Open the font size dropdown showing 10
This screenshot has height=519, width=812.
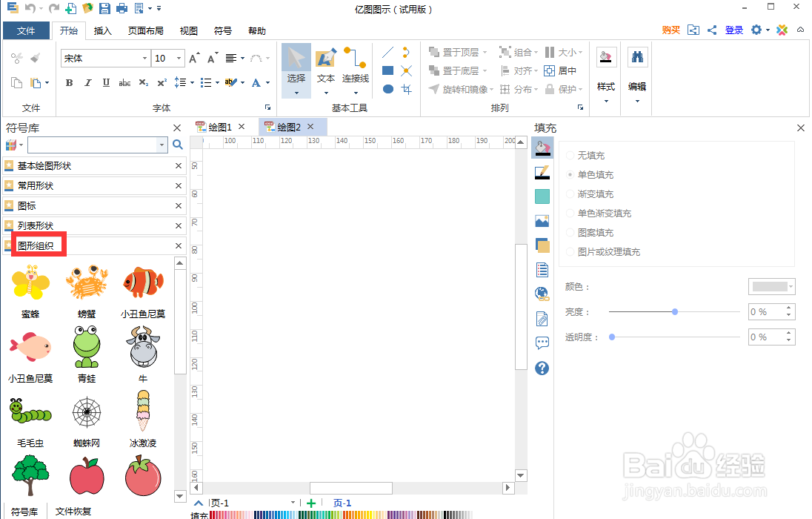[x=179, y=58]
